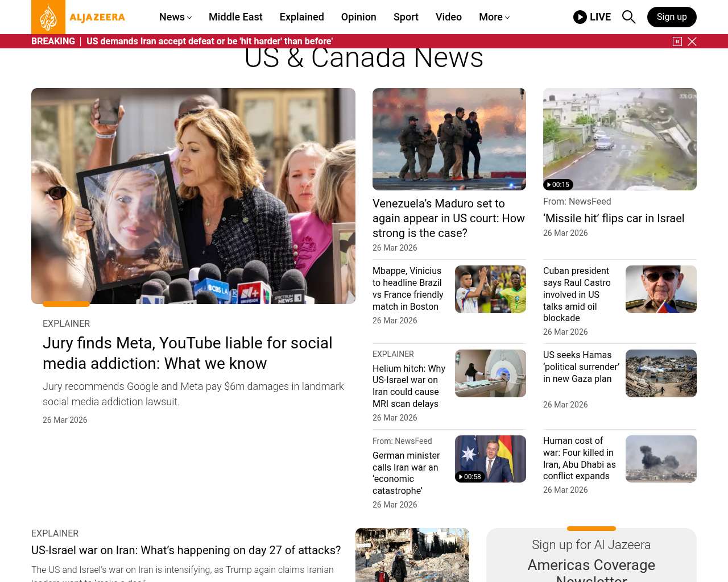728x582 pixels.
Task: Play the 00:58 German minister video
Action: (x=470, y=477)
